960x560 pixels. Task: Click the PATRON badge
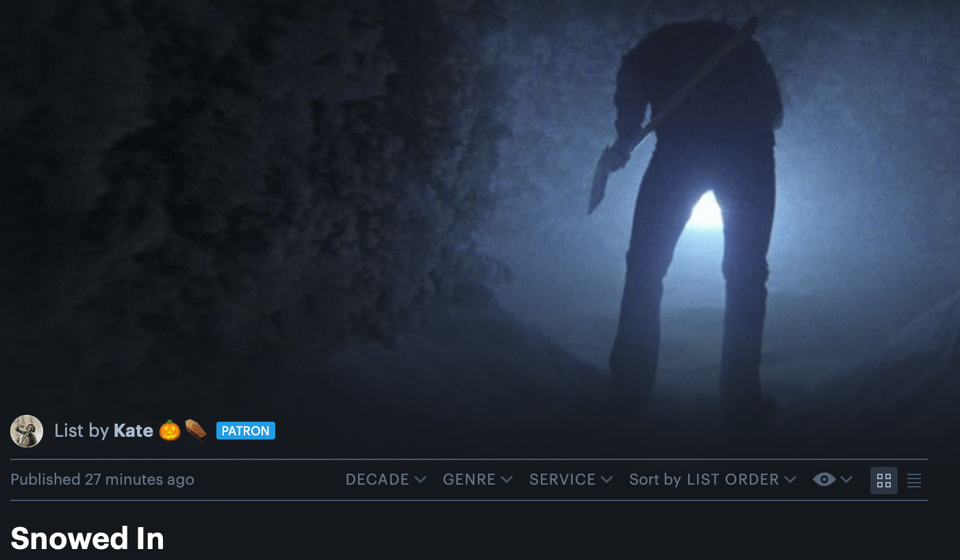pos(246,431)
